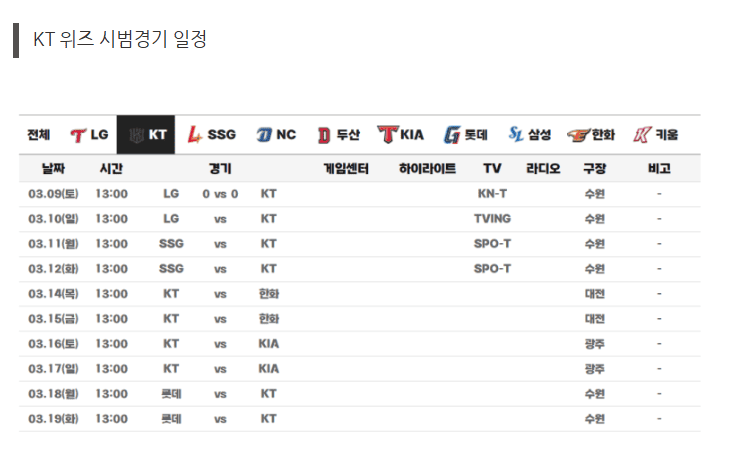Click the date 03.09(토)

(53, 194)
